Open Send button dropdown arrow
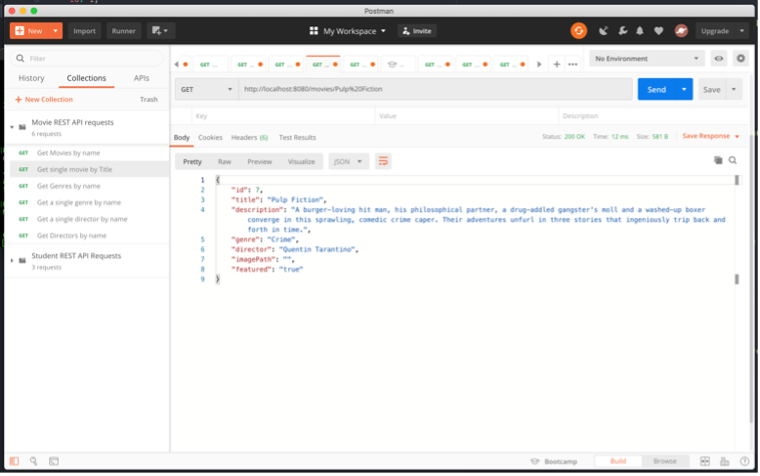 [x=684, y=89]
